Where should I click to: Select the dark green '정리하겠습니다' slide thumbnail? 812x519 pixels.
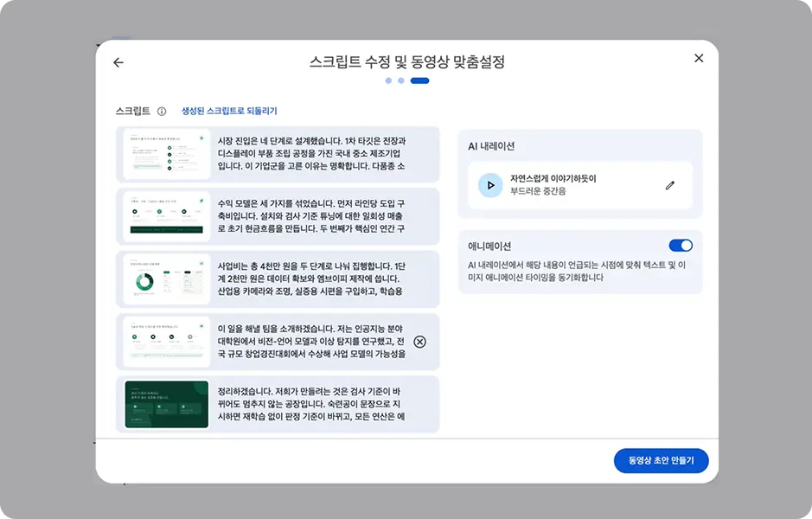tap(166, 405)
